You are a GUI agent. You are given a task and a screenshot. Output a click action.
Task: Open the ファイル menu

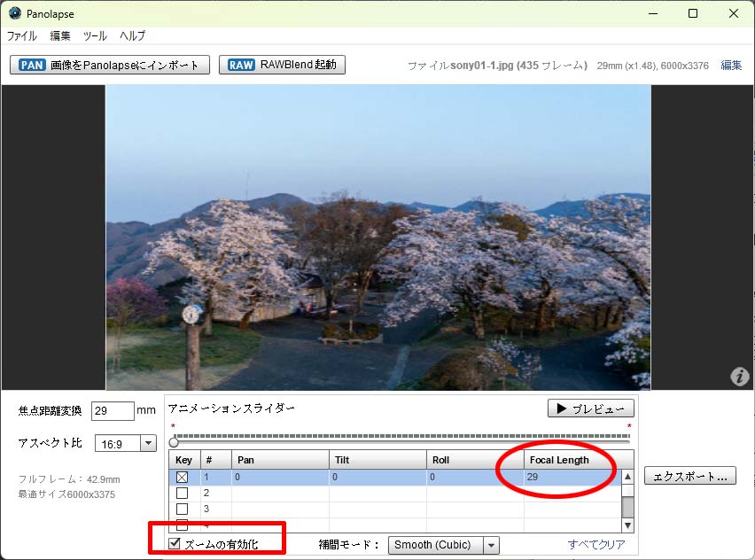click(22, 36)
